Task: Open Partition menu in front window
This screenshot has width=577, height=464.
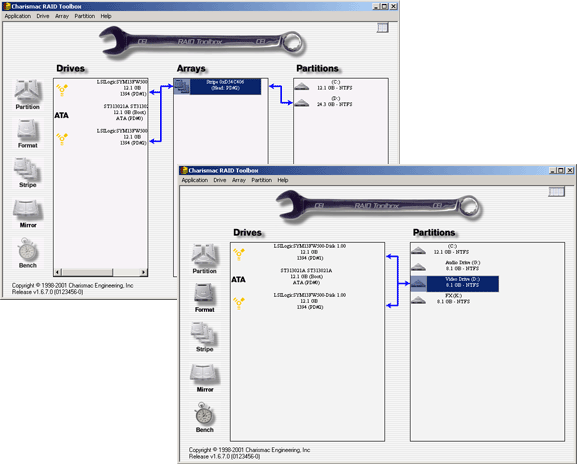Action: click(x=262, y=180)
